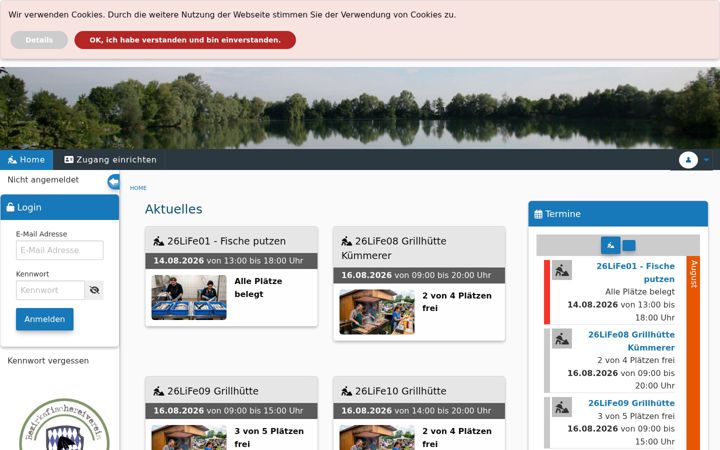720x450 pixels.
Task: Open Kennwort vergessen link
Action: (48, 361)
